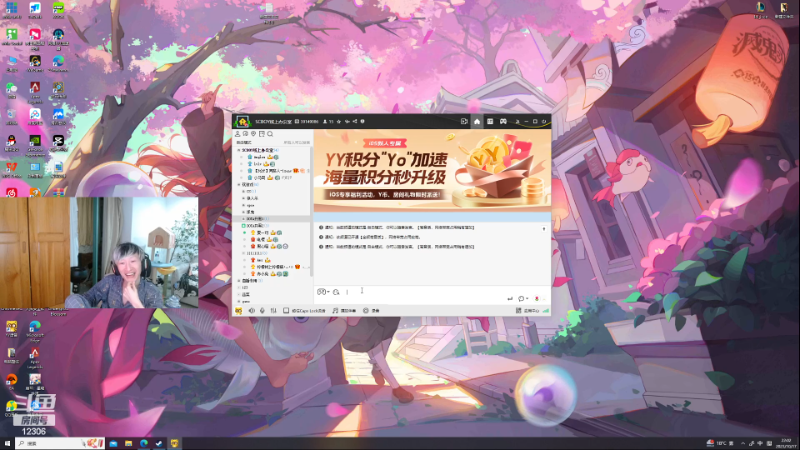Open the music accompaniment button in the bottom bar

tap(344, 310)
